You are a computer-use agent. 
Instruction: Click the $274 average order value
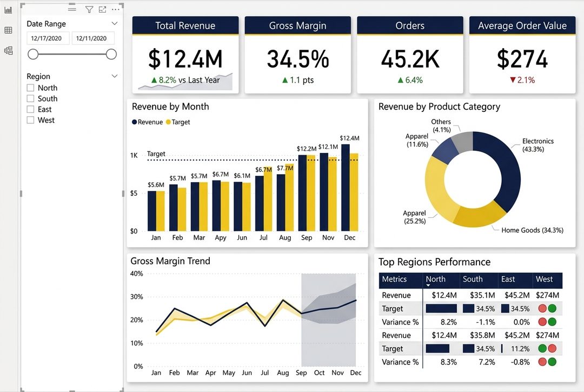click(522, 59)
